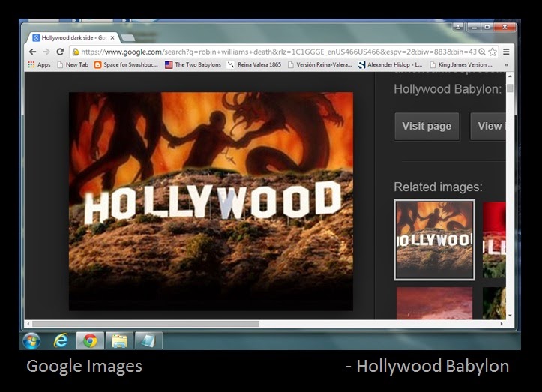Screen dimensions: 542x392
Task: Open the Apps bookmarks shortcut
Action: pos(39,64)
